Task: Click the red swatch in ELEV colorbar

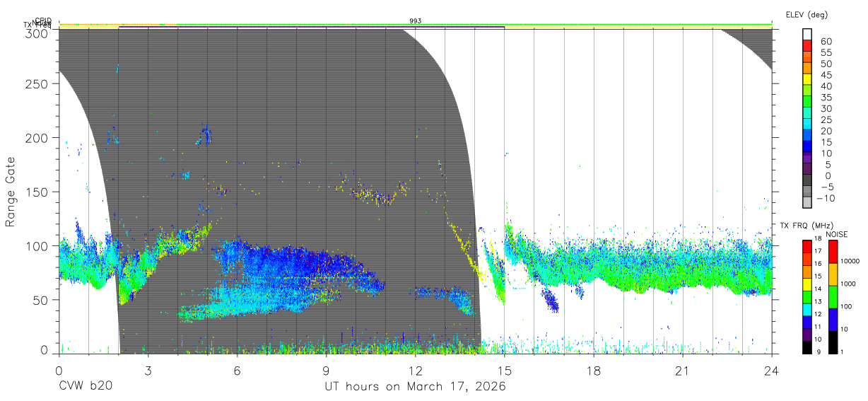Action: (x=807, y=45)
